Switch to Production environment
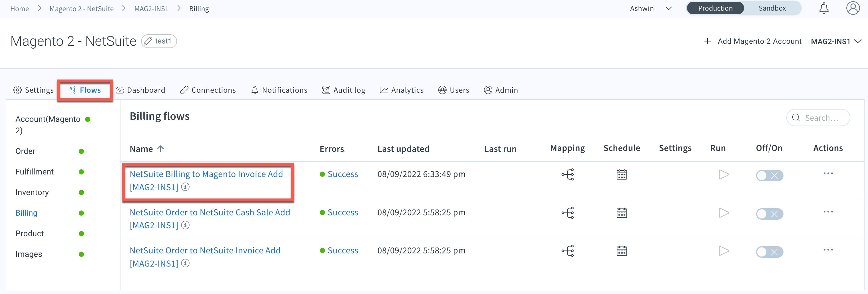This screenshot has height=294, width=868. pos(715,8)
